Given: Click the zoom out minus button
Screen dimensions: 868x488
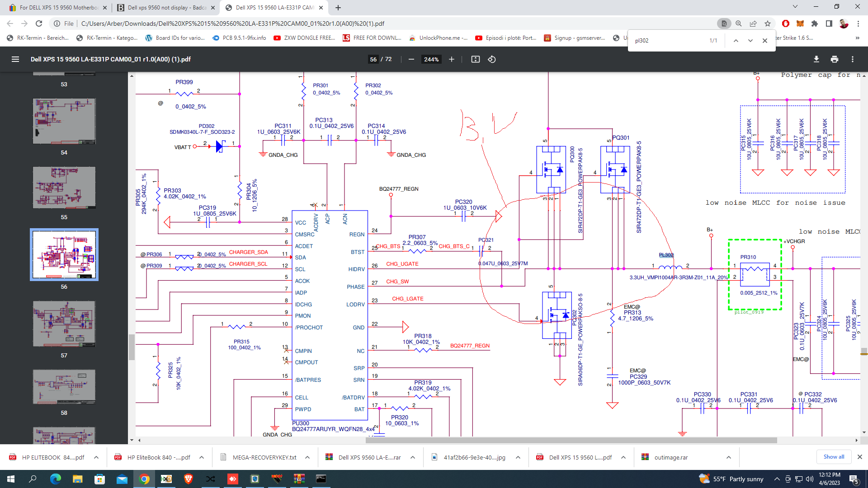Looking at the screenshot, I should (411, 59).
